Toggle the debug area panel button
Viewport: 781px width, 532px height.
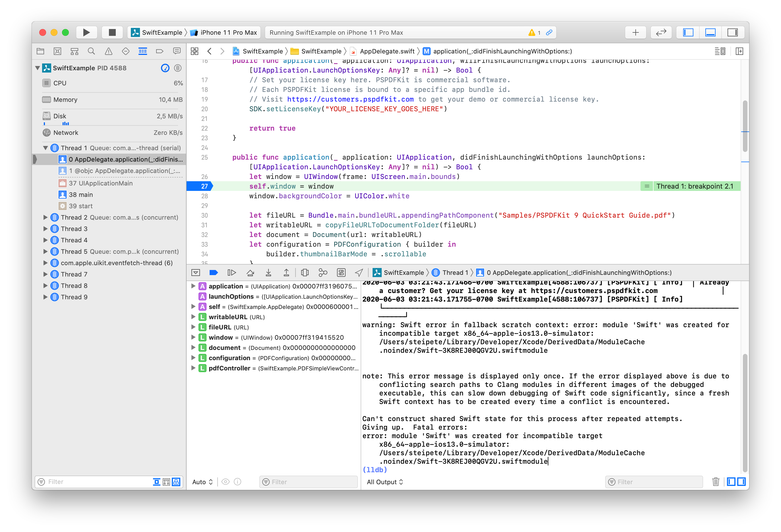[710, 33]
